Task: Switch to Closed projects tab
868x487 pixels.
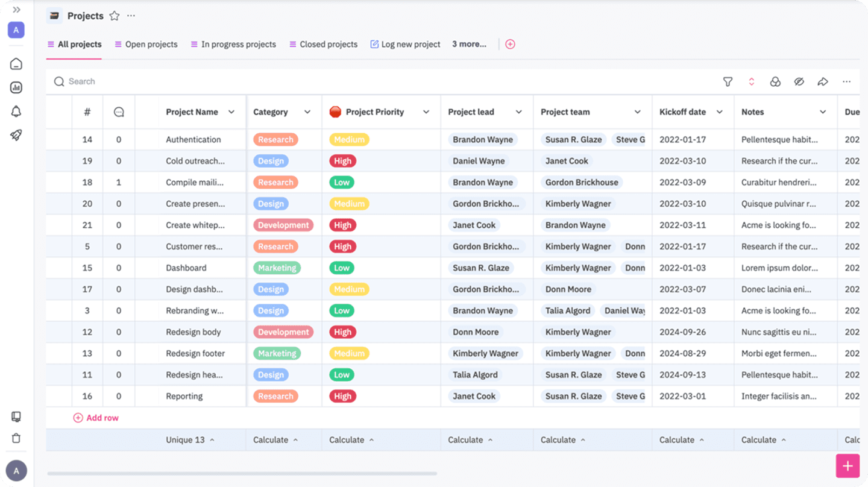Action: coord(323,44)
